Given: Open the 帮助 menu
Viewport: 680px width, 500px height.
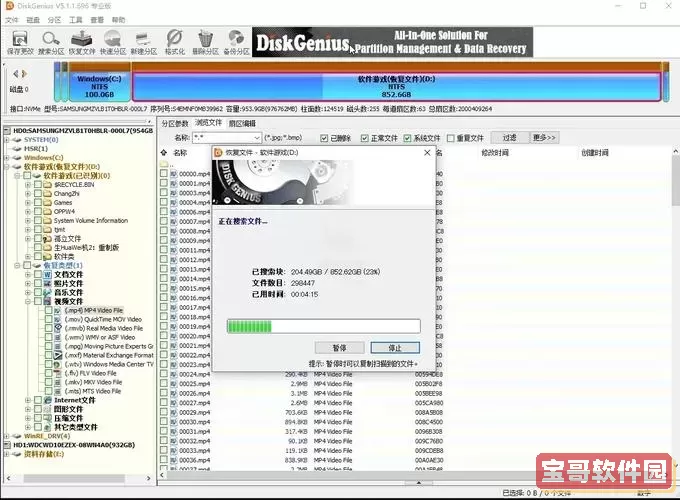Looking at the screenshot, I should (x=118, y=20).
